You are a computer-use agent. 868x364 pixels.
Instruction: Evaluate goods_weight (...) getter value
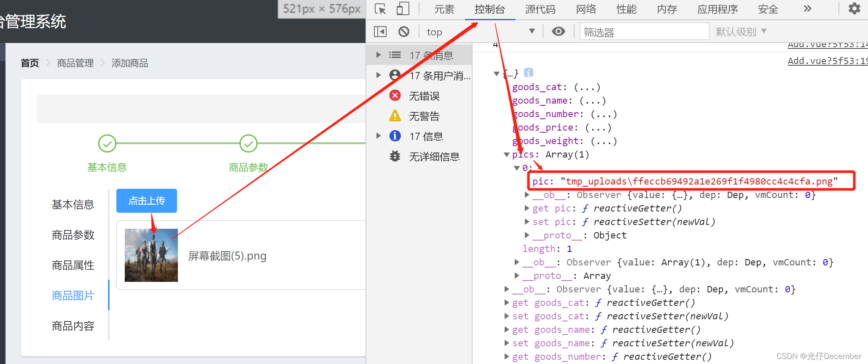604,141
